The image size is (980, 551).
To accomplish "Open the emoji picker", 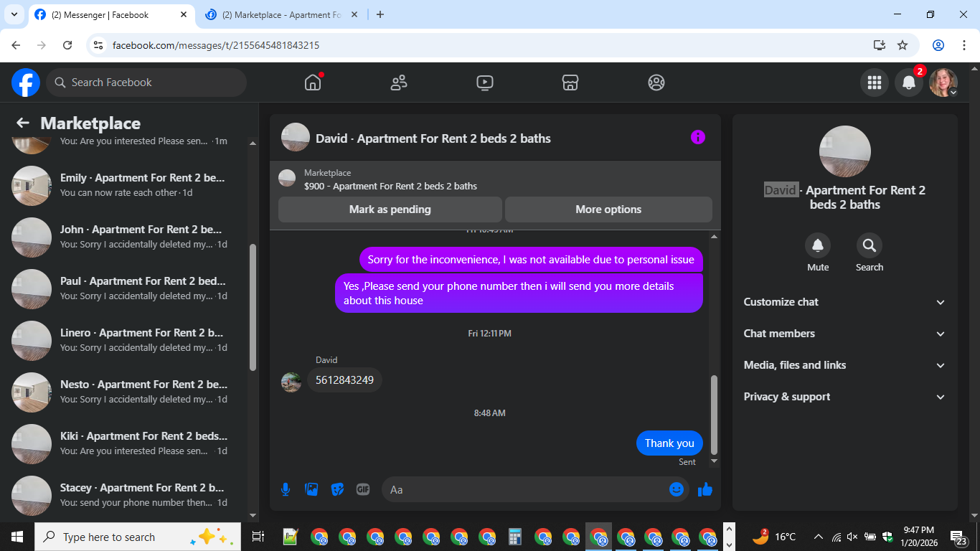I will pyautogui.click(x=677, y=489).
